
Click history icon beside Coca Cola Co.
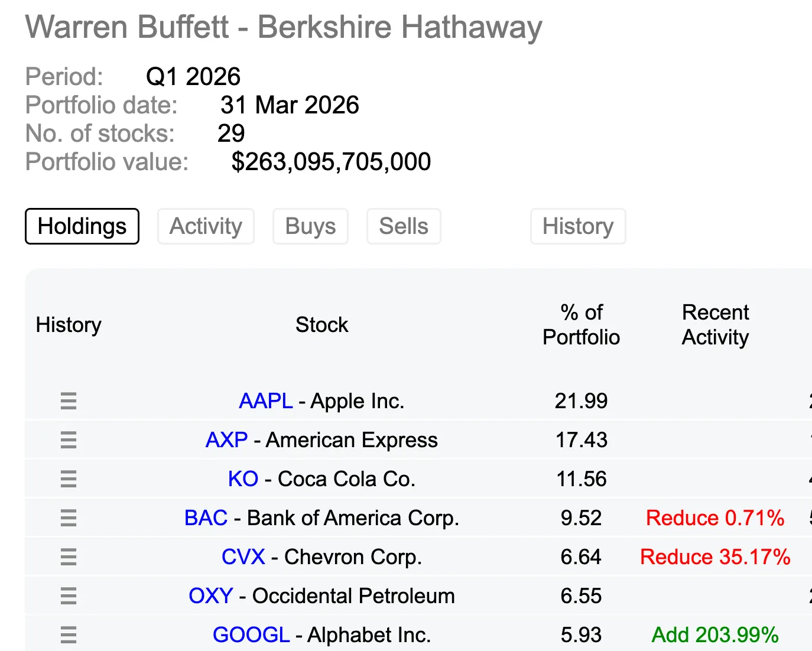pyautogui.click(x=69, y=479)
